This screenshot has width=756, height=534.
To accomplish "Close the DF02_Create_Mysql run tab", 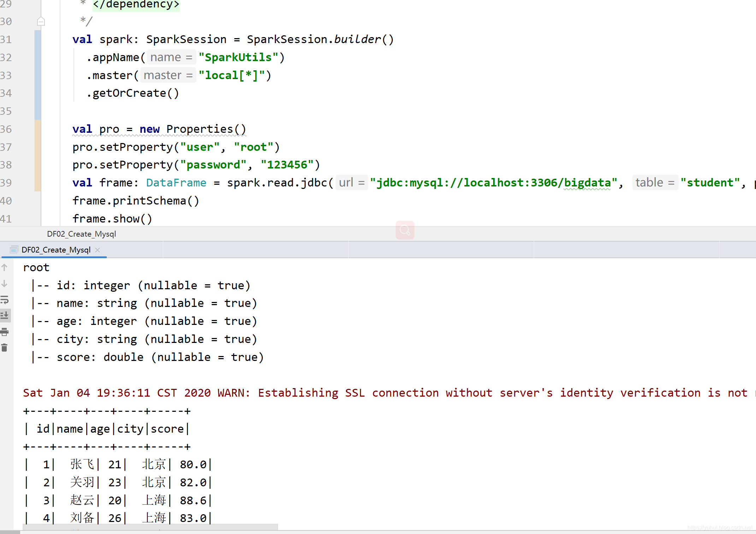I will (98, 250).
